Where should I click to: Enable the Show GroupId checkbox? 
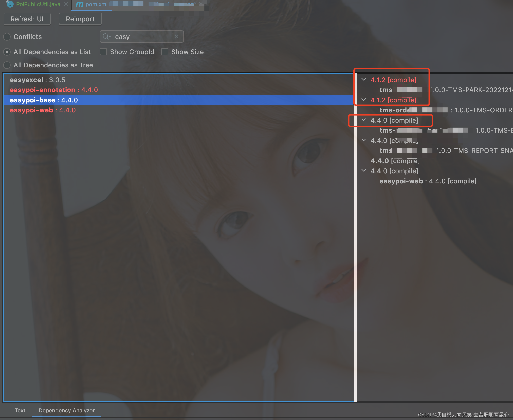(x=103, y=52)
